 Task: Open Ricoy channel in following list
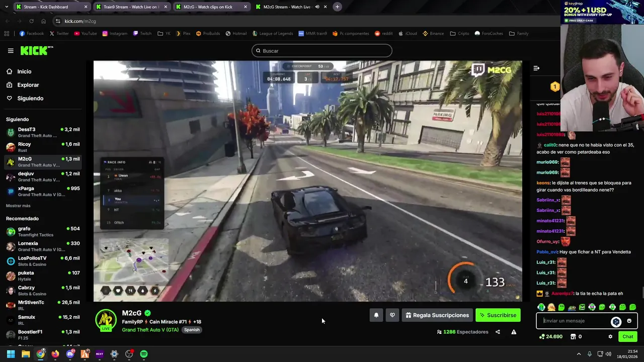[43, 147]
